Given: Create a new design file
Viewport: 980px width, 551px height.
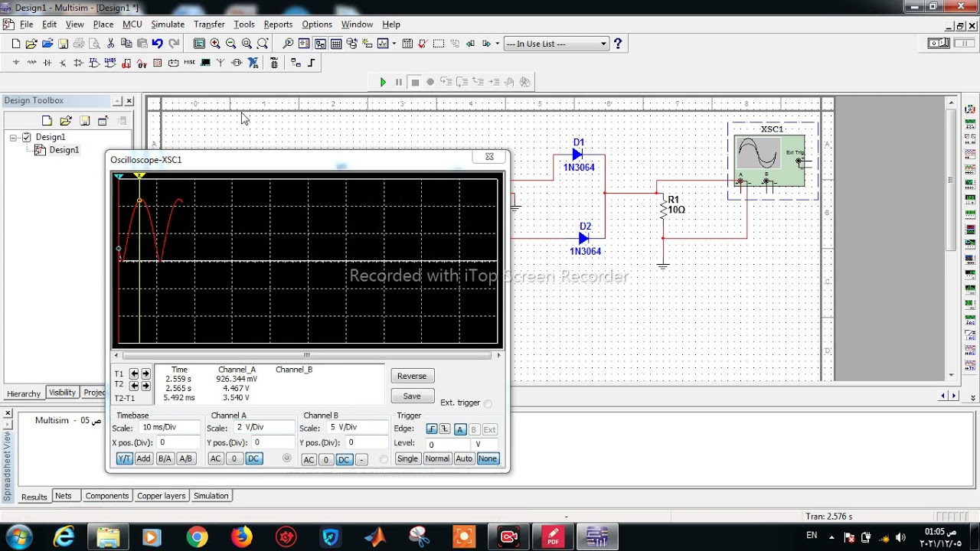Looking at the screenshot, I should click(15, 44).
